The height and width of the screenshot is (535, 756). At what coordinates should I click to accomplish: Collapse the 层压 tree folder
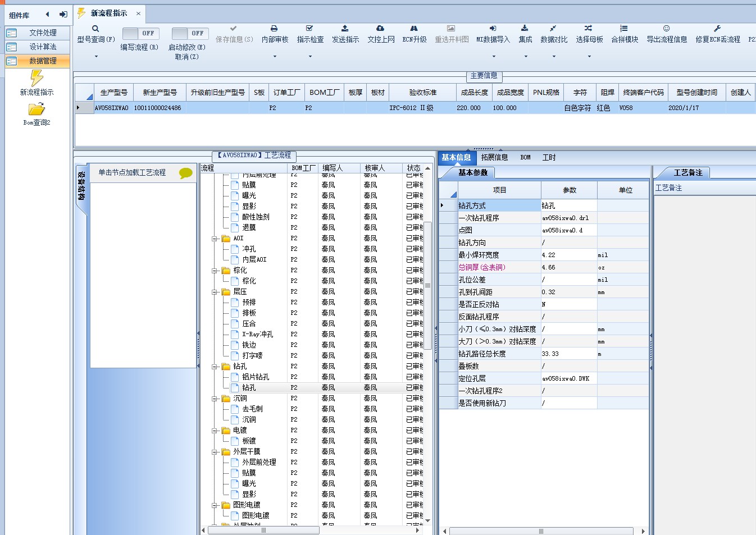click(215, 292)
